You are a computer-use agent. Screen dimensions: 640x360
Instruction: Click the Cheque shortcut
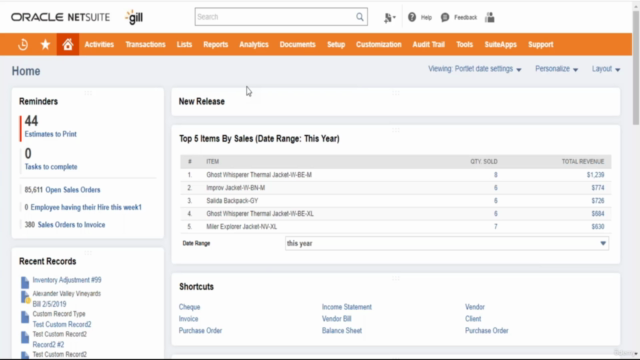tap(189, 307)
